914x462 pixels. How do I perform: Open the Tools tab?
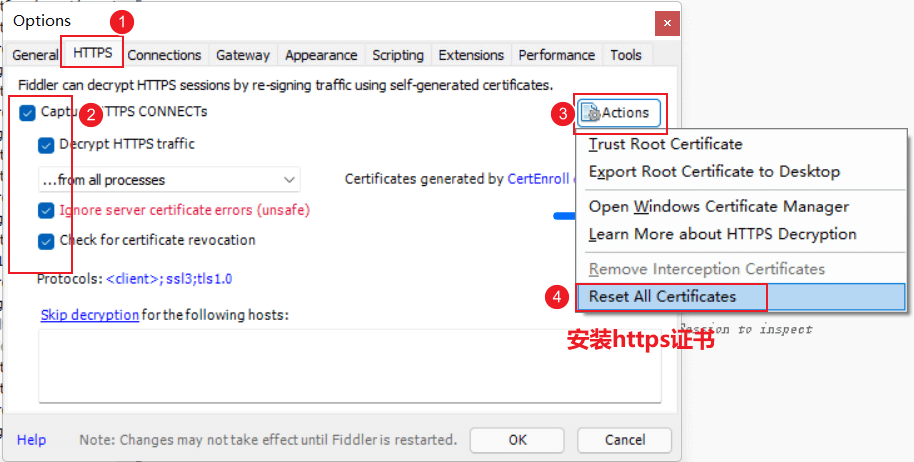click(x=626, y=55)
